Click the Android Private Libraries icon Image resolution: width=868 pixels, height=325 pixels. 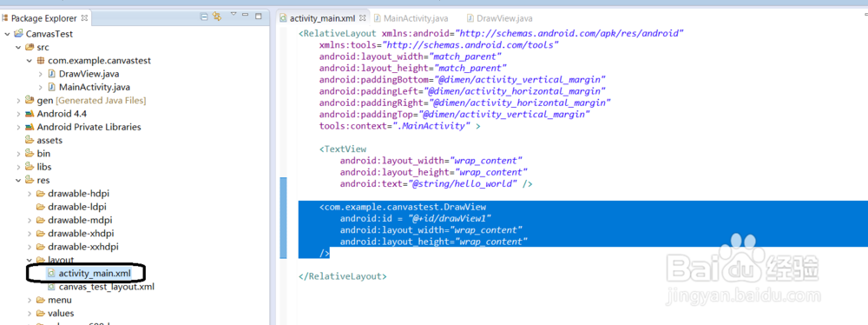click(x=30, y=127)
